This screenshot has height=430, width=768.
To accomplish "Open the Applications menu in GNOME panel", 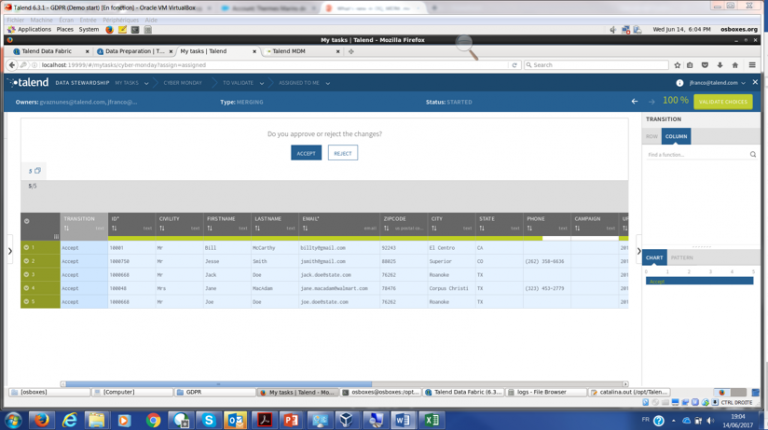I will tap(30, 29).
